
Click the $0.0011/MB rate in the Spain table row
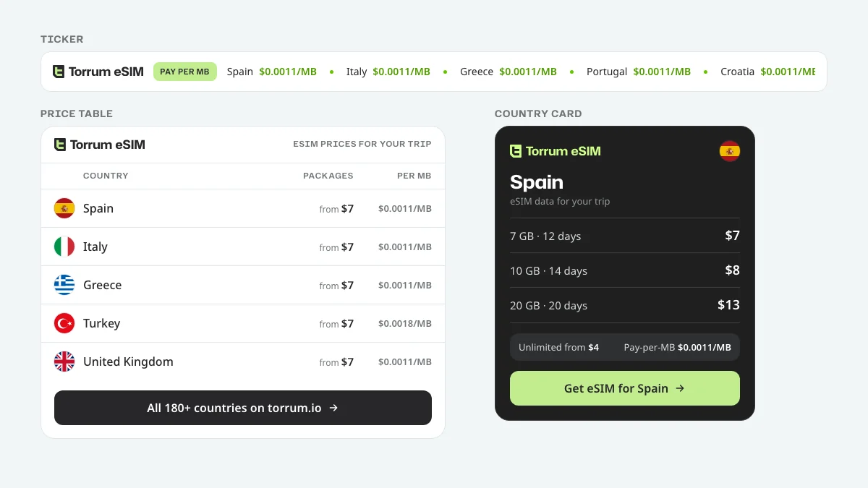point(405,209)
